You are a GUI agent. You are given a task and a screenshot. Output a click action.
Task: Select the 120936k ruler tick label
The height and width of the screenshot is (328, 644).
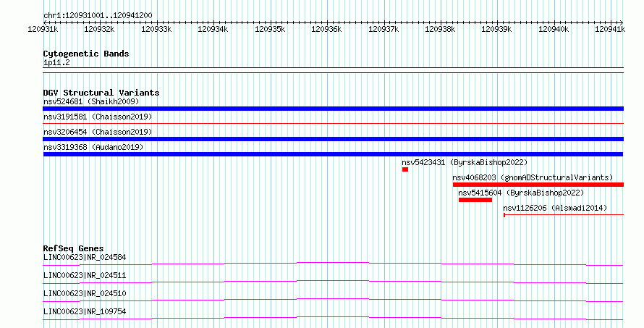click(x=326, y=29)
